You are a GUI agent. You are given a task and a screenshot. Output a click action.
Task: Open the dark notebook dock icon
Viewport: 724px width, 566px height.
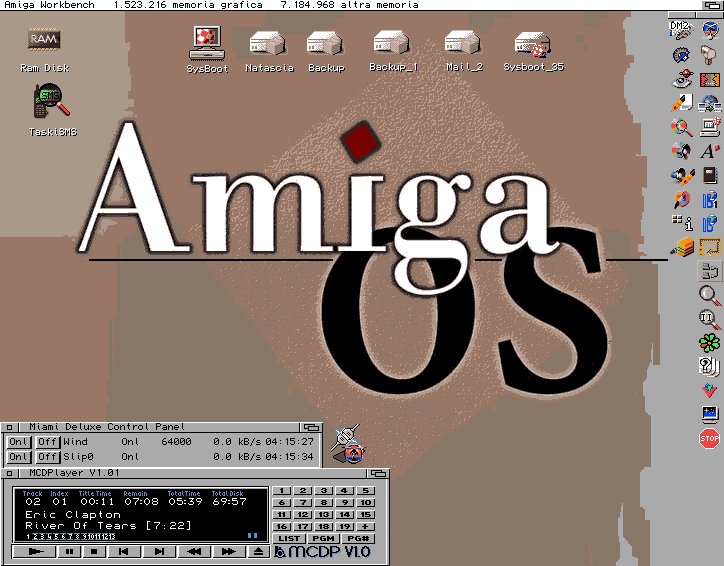(710, 175)
